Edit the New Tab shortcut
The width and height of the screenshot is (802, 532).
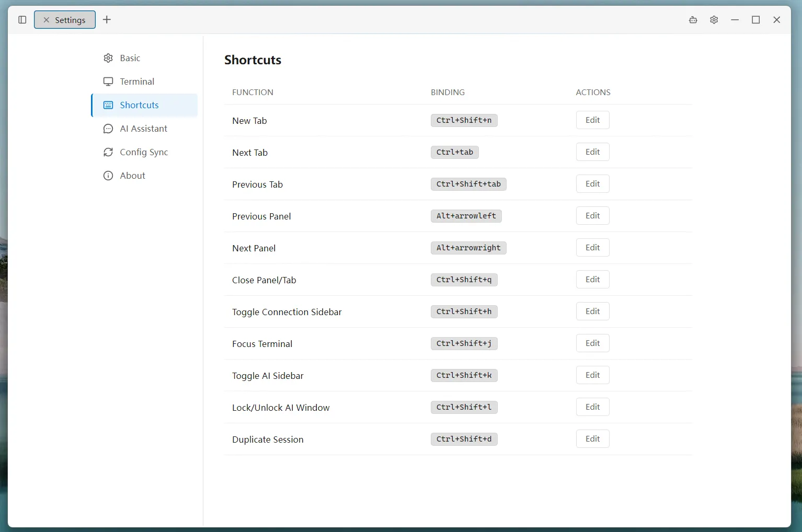tap(593, 120)
